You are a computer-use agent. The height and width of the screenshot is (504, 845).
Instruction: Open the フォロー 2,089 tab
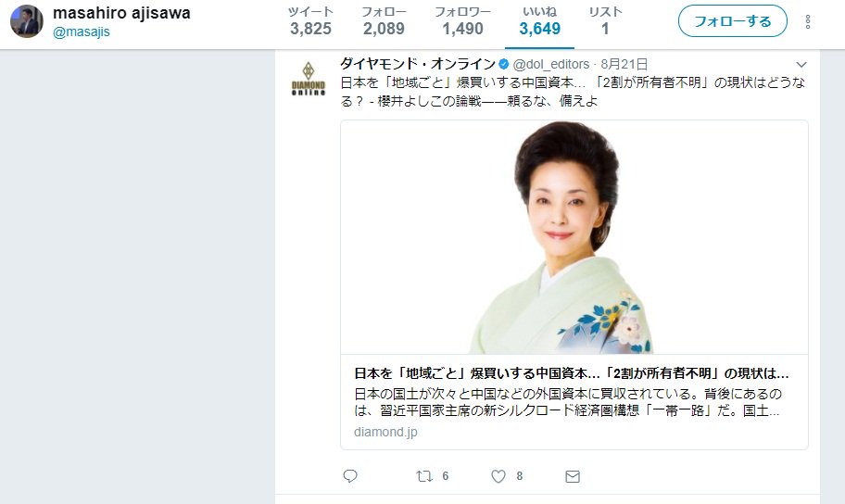[384, 21]
